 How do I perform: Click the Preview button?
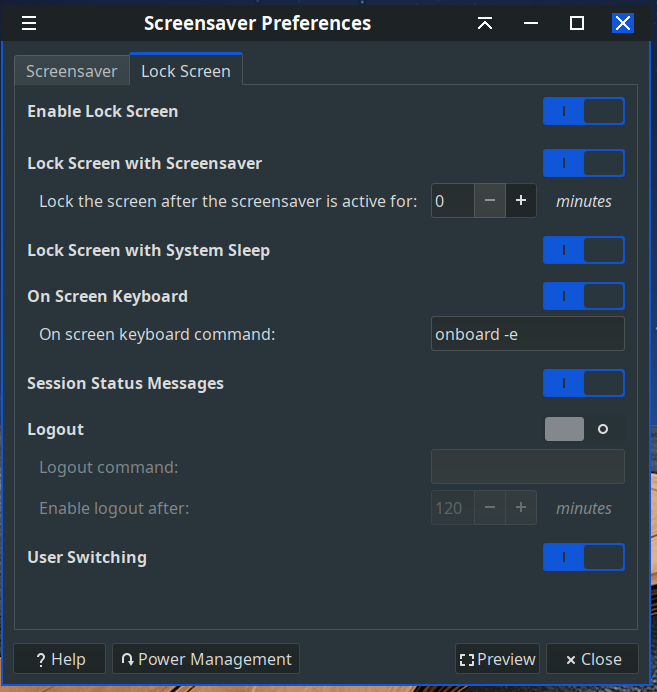(497, 659)
